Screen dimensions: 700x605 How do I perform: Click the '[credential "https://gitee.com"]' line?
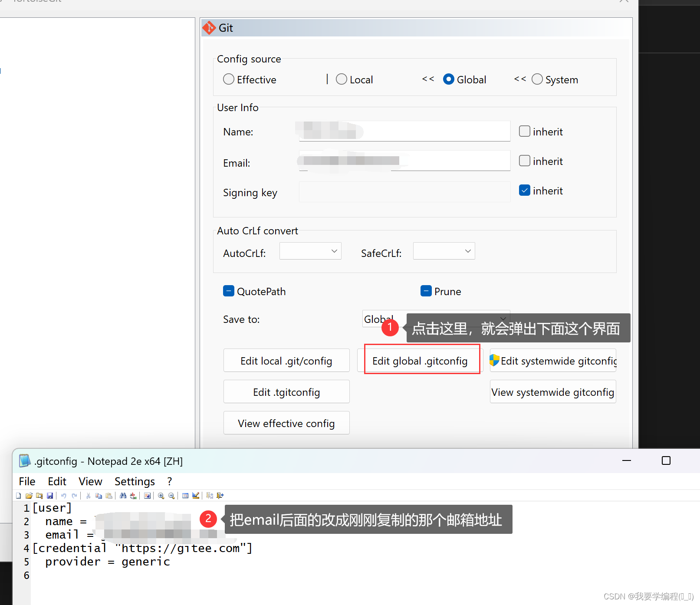[x=142, y=548]
